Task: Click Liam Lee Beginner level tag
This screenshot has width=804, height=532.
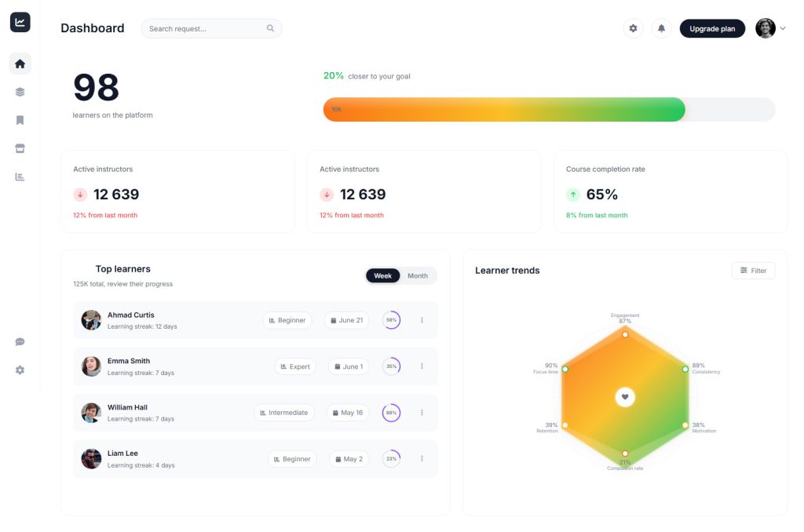Action: pyautogui.click(x=292, y=459)
